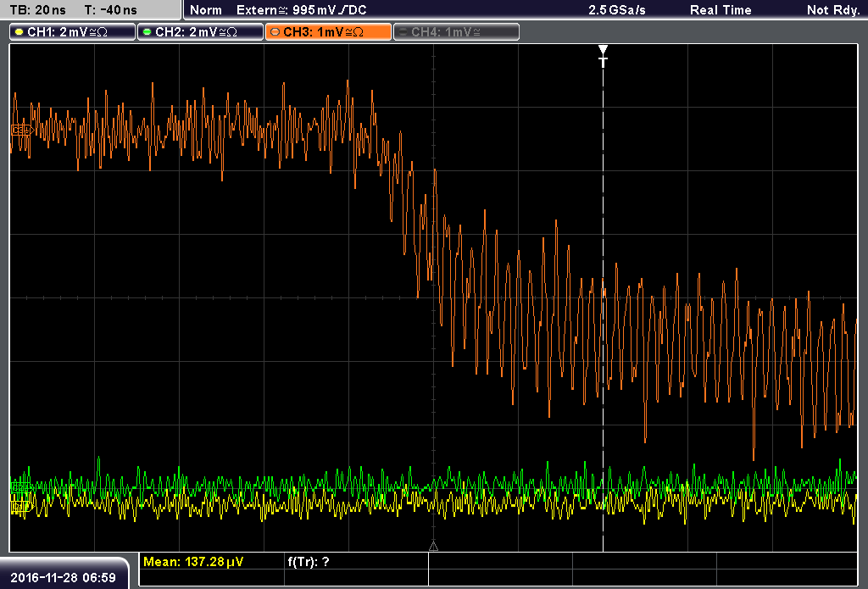Click the green CH2 ground level marker
The height and width of the screenshot is (589, 868).
click(21, 487)
